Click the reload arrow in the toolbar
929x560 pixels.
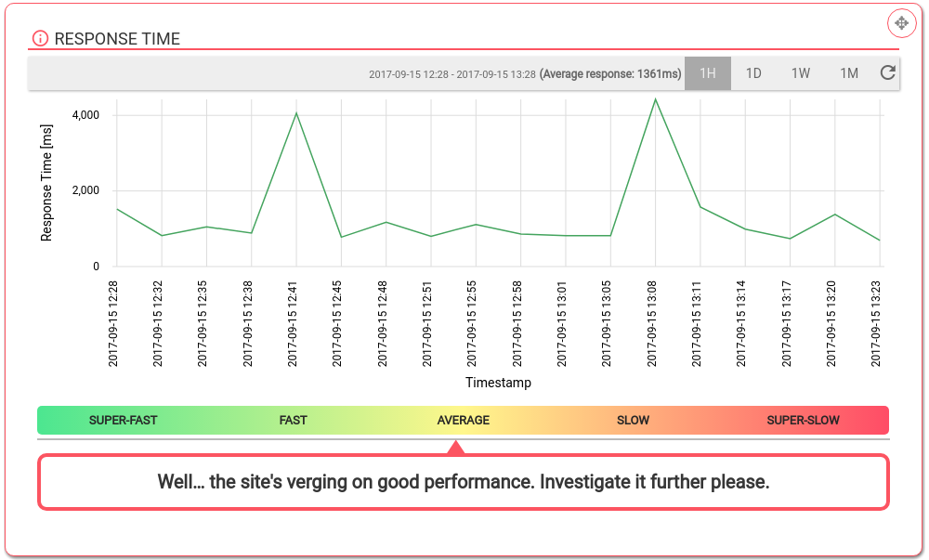(x=886, y=72)
